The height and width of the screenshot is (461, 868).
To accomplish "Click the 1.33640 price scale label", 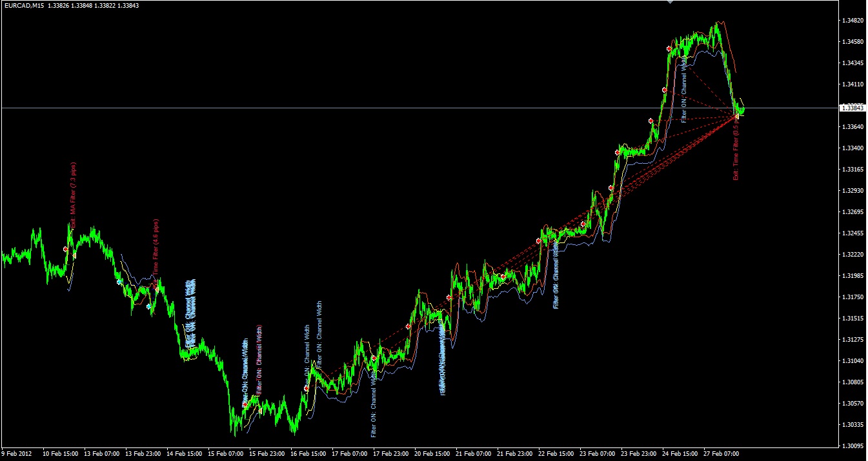I will point(853,127).
